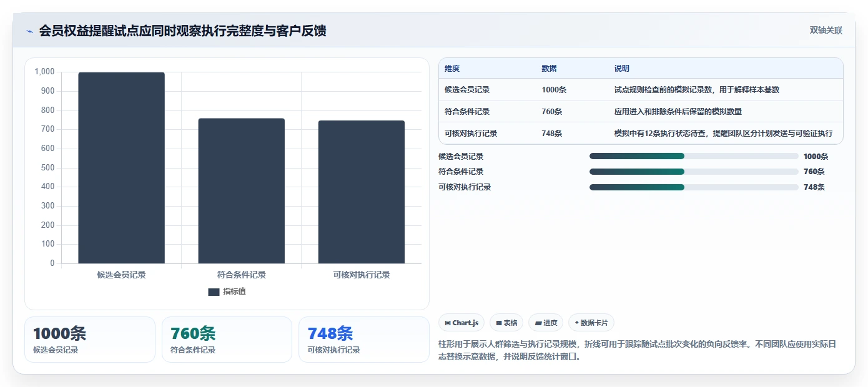
Task: Click the 可核对执行记录 bar in the chart
Action: click(361, 192)
